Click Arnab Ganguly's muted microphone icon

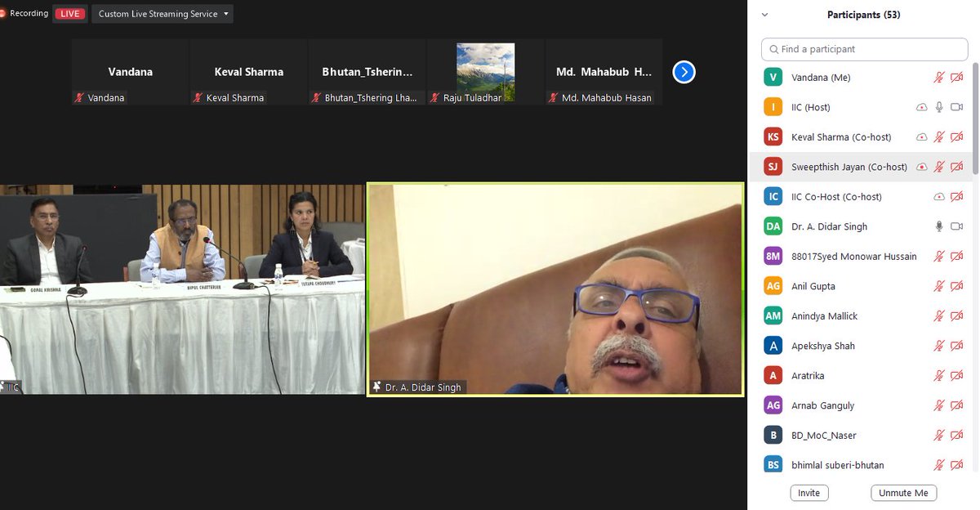pos(939,405)
